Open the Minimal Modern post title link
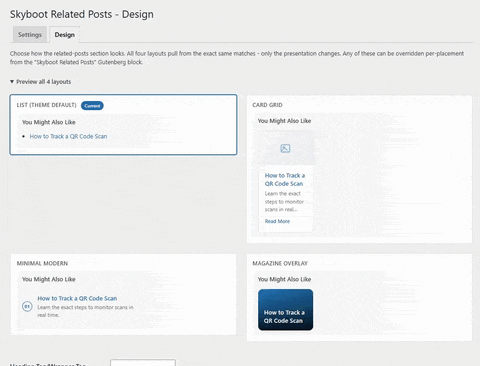 (77, 298)
